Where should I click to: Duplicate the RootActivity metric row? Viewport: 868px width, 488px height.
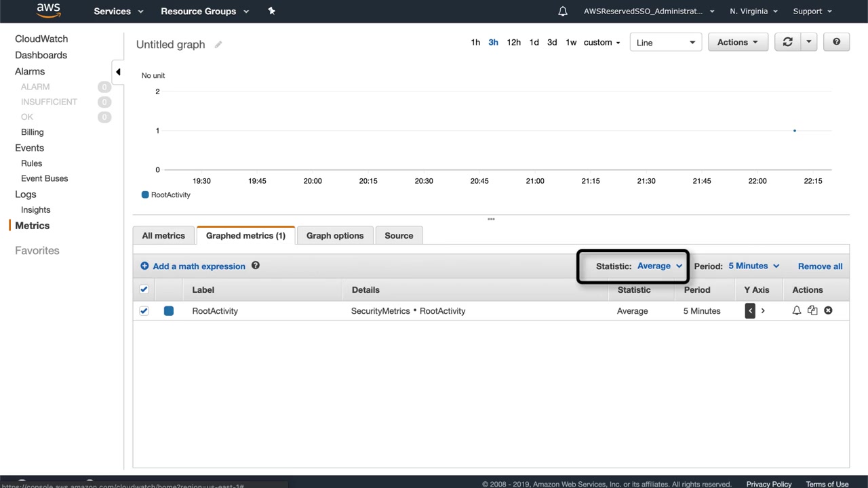coord(812,310)
